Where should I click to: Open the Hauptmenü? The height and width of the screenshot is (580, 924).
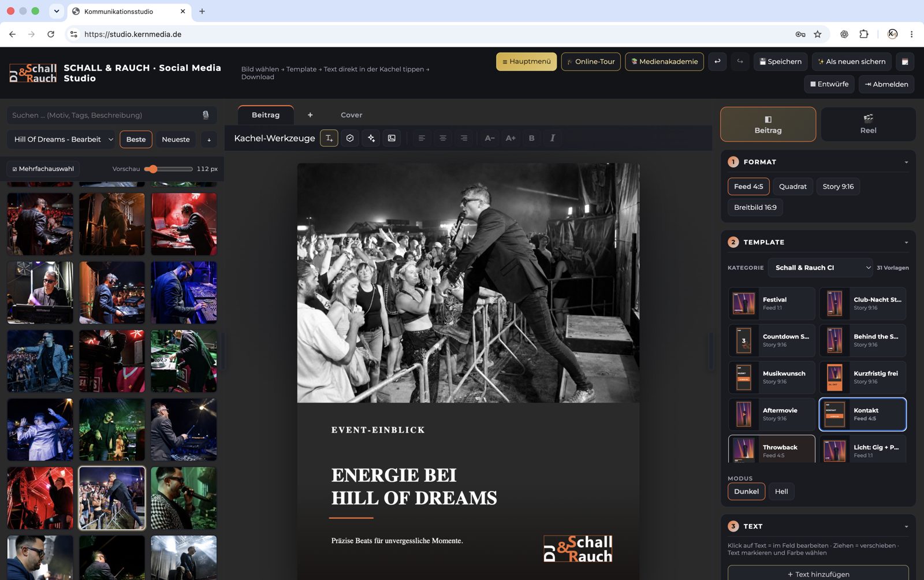(526, 62)
